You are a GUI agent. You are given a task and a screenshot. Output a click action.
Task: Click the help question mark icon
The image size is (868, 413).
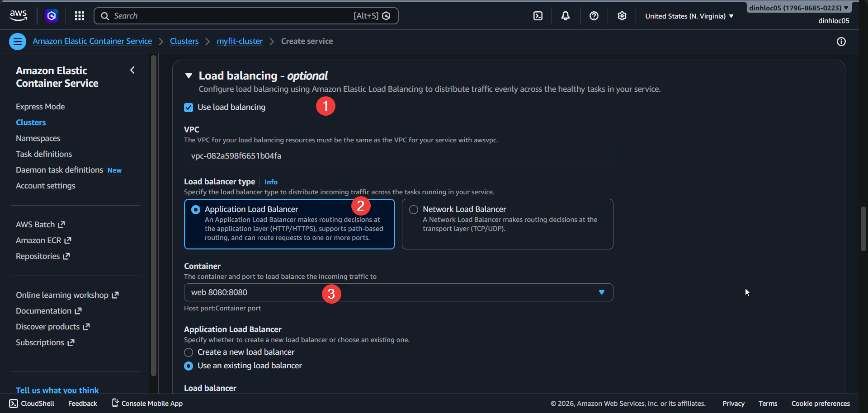[x=594, y=15]
